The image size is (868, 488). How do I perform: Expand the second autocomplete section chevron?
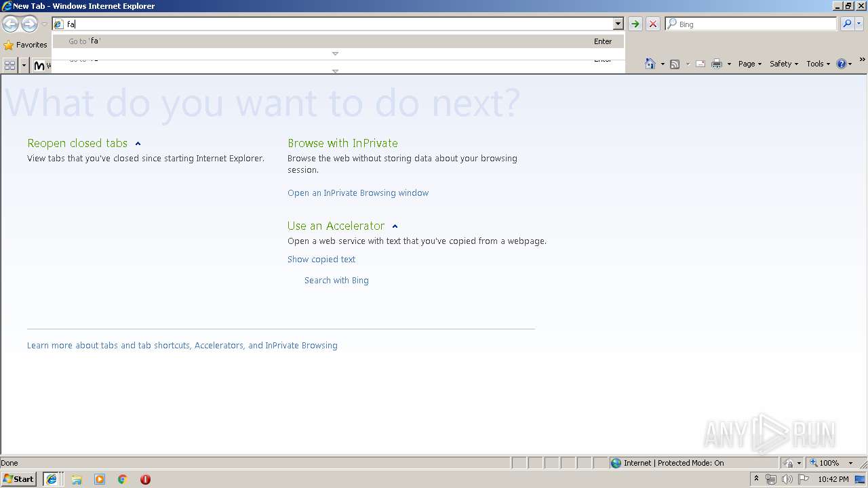click(335, 70)
